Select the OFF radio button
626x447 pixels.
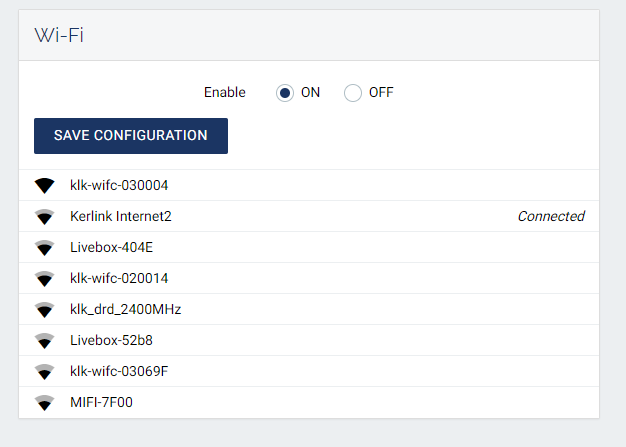click(352, 93)
